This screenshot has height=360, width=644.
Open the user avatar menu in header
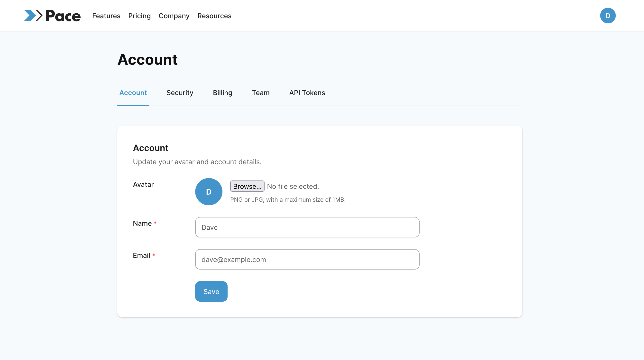(x=607, y=16)
